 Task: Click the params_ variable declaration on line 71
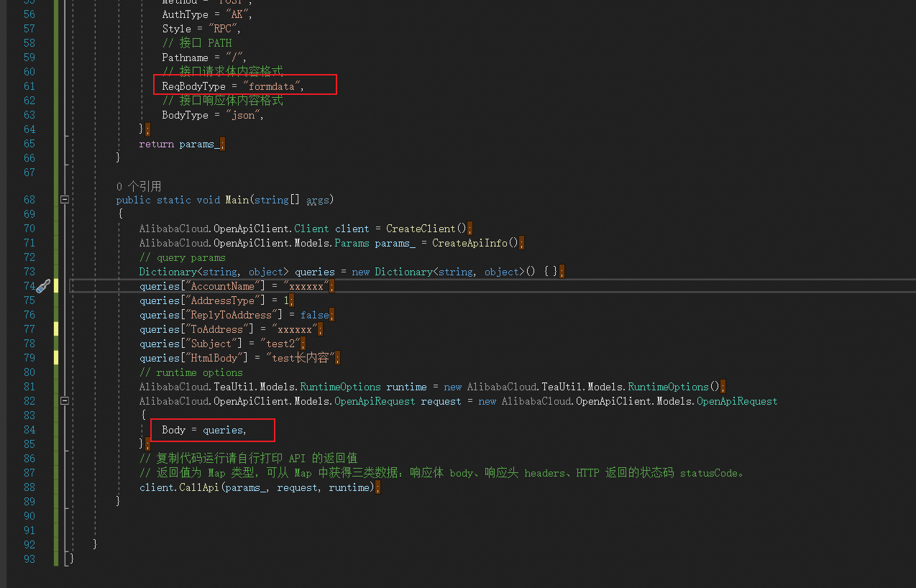[x=395, y=243]
